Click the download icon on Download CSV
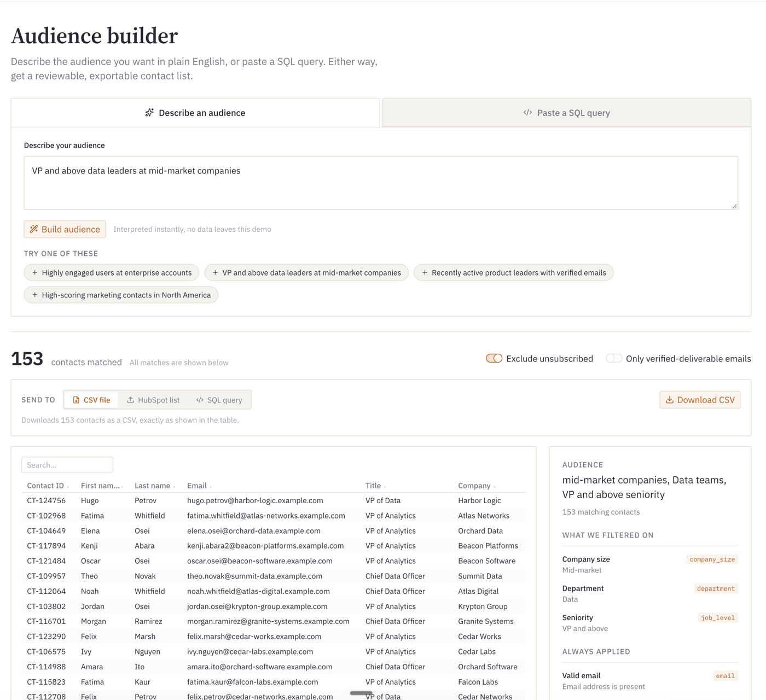766x700 pixels. [x=669, y=400]
